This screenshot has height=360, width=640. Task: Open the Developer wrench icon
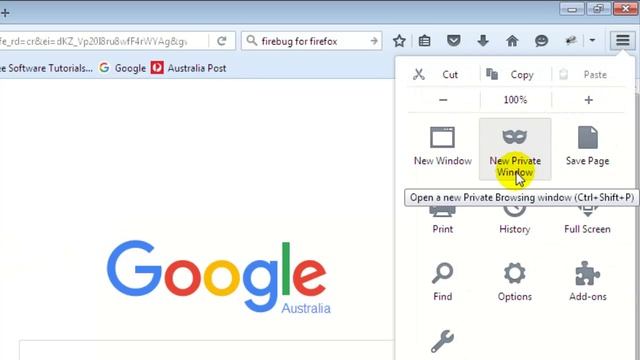point(443,341)
